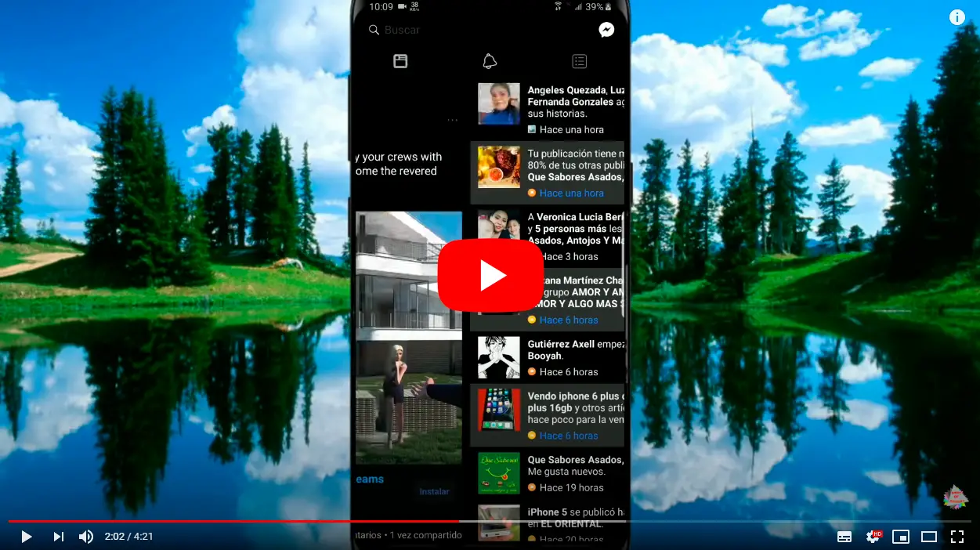This screenshot has width=980, height=550.
Task: Open the news feed tab icon
Action: tap(400, 61)
